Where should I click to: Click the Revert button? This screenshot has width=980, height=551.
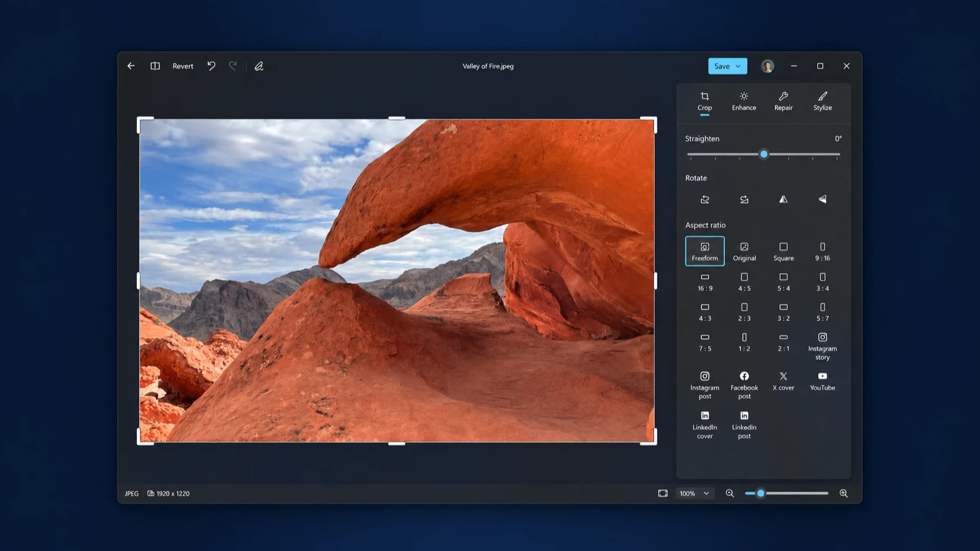click(183, 66)
